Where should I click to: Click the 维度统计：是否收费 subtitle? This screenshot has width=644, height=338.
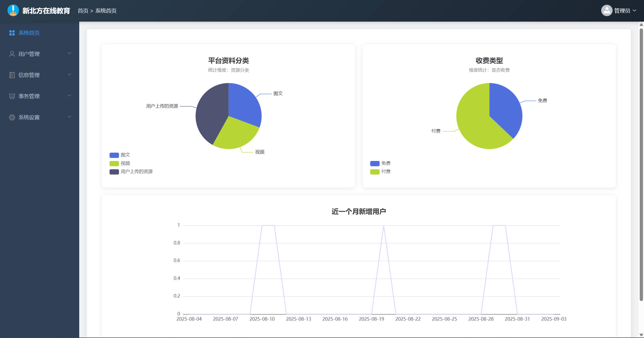coord(489,70)
